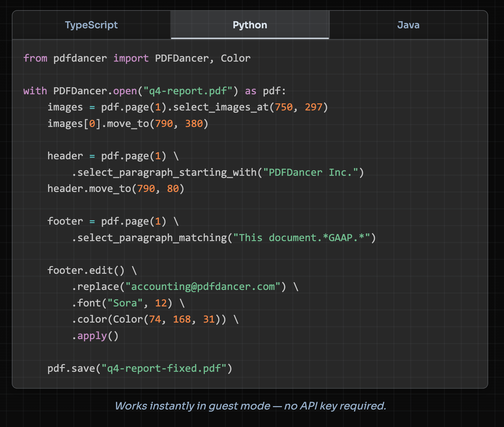Image resolution: width=504 pixels, height=427 pixels.
Task: Select the Python code tab
Action: click(x=250, y=25)
